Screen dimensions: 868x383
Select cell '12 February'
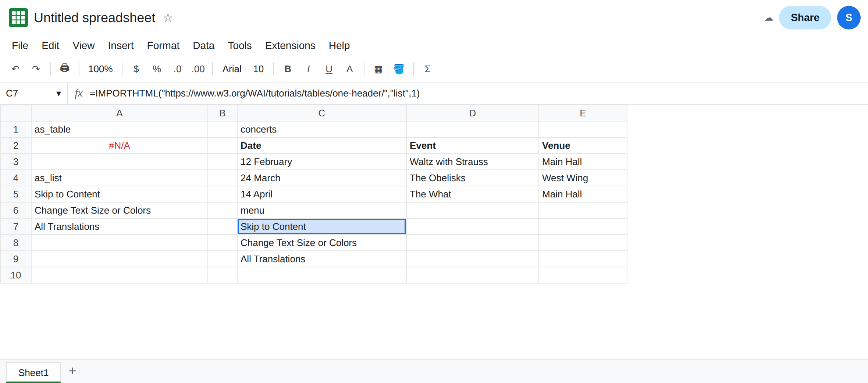pos(321,162)
